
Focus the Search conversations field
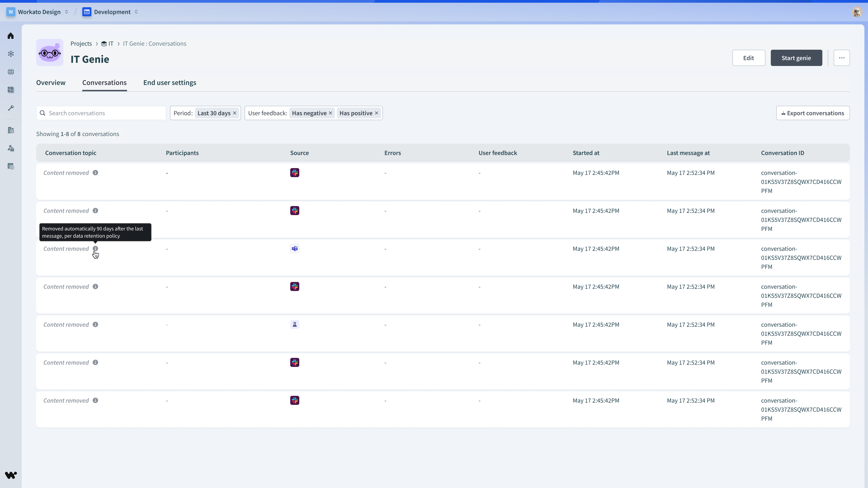pyautogui.click(x=101, y=113)
